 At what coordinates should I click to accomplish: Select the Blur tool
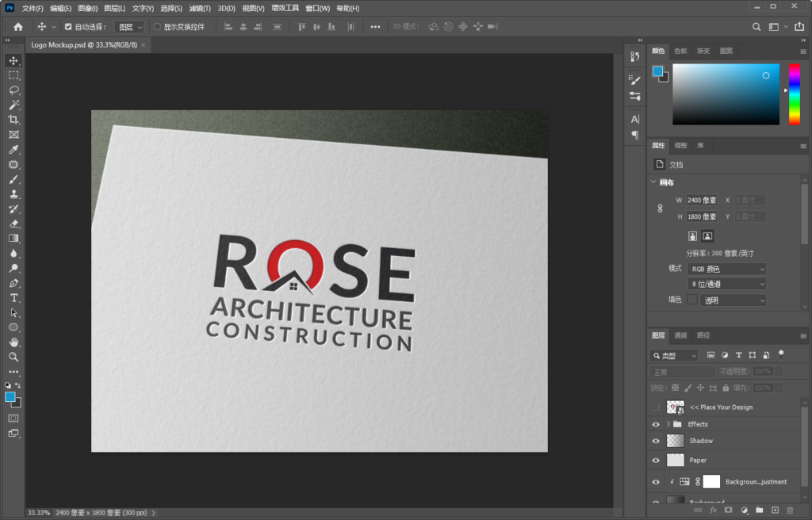tap(13, 254)
